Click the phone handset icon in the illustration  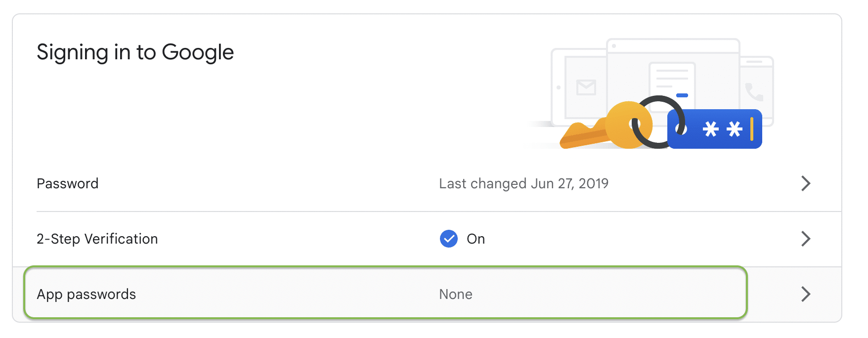click(x=754, y=92)
